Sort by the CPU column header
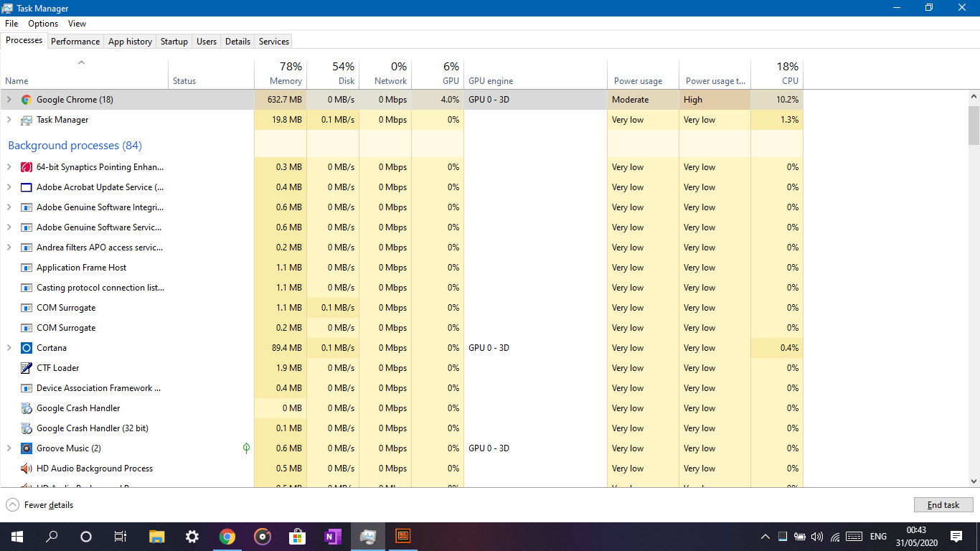This screenshot has height=551, width=980. click(x=777, y=74)
